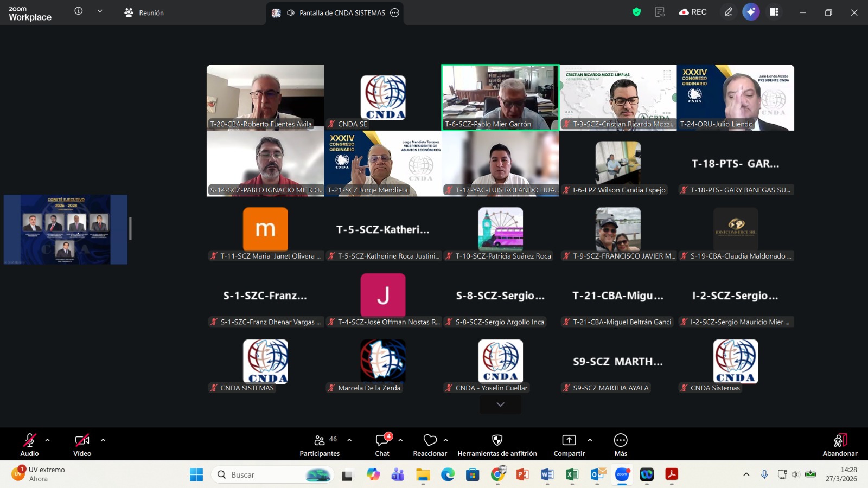Screen dimensions: 868x488
Task: Select the shared screen thumbnail of Comité Ejecutivo
Action: pos(66,229)
